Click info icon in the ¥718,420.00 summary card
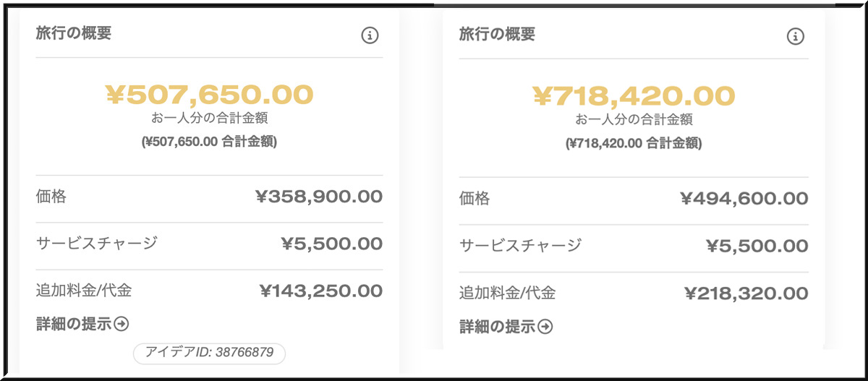The height and width of the screenshot is (381, 868). pos(795,36)
